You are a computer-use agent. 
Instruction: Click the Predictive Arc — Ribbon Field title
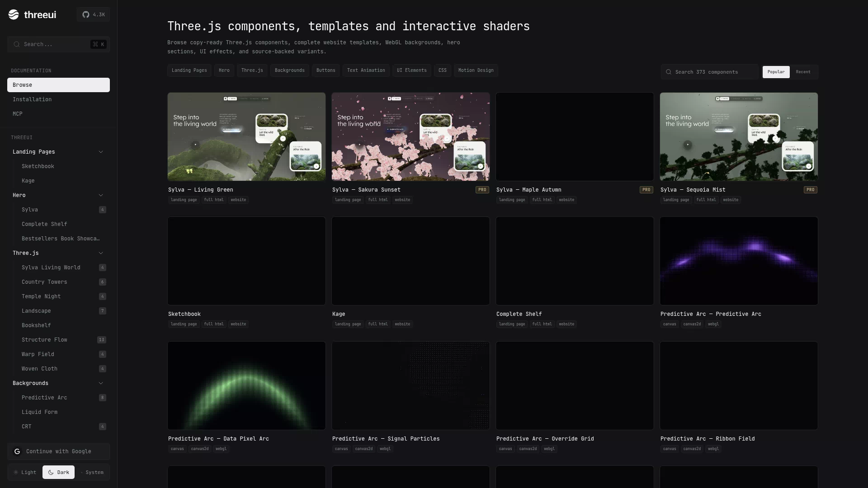[x=708, y=439]
